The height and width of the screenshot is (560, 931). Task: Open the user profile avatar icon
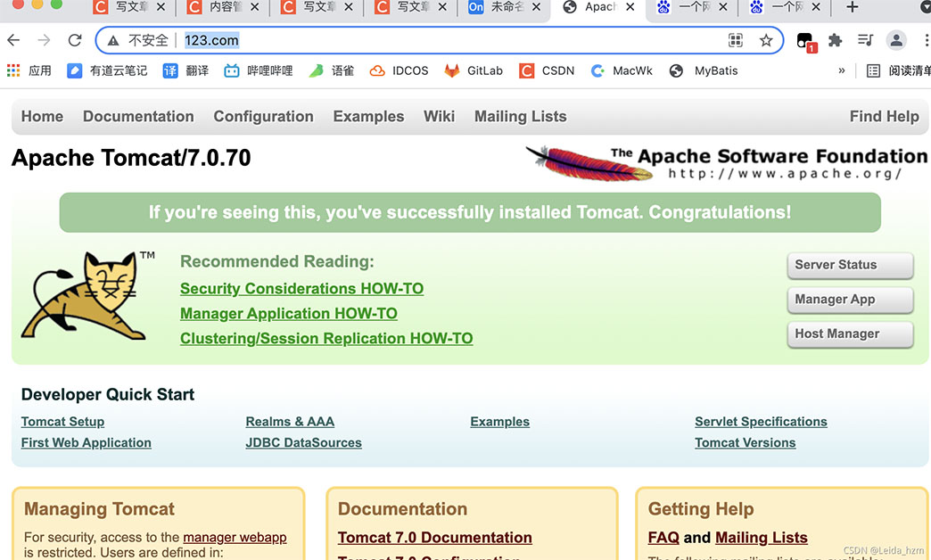[896, 40]
